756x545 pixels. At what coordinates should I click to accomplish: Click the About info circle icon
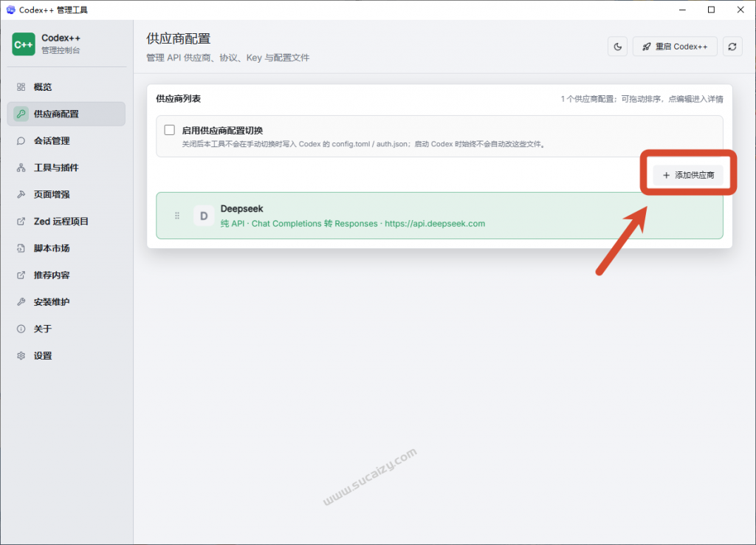[x=21, y=329]
